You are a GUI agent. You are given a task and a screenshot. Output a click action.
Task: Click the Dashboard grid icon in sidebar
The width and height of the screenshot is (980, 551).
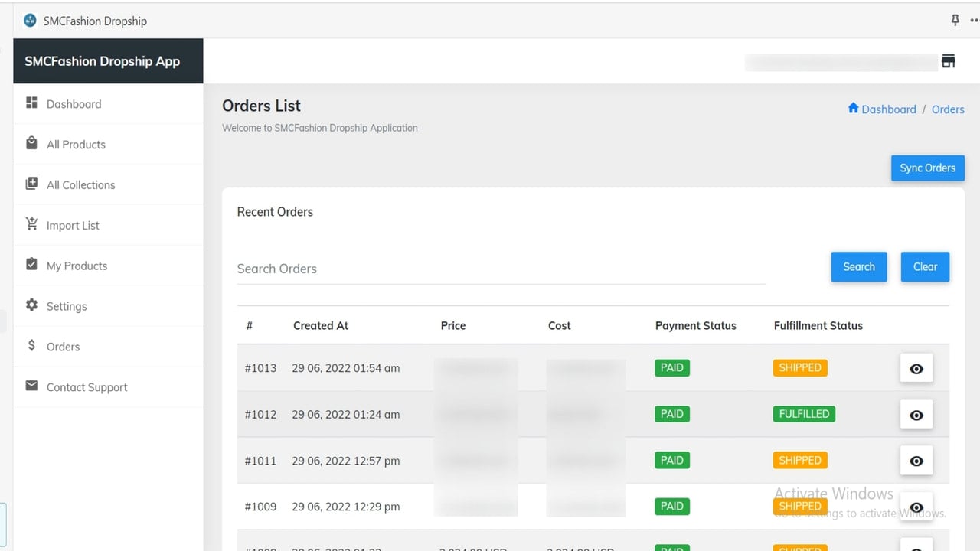coord(31,103)
